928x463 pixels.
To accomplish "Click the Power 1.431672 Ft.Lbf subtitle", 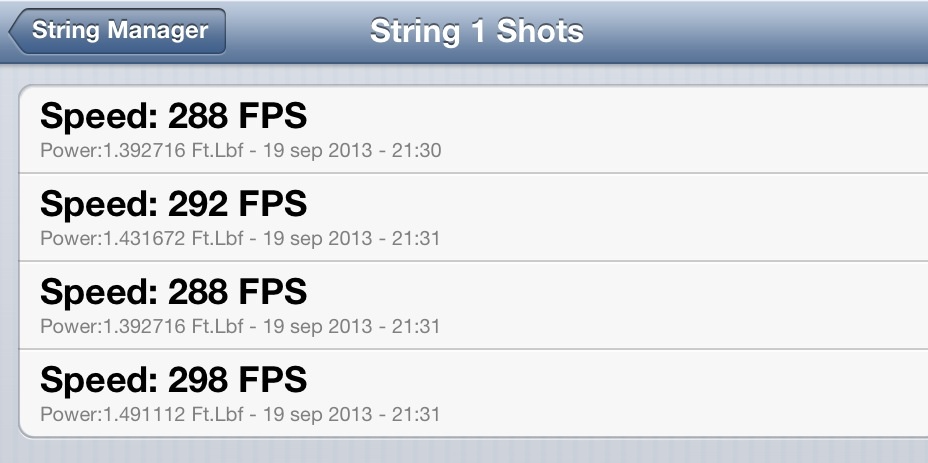I will coord(240,239).
